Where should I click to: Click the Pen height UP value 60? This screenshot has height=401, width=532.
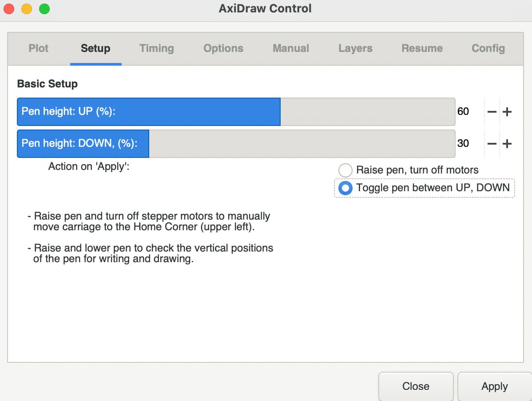point(463,111)
